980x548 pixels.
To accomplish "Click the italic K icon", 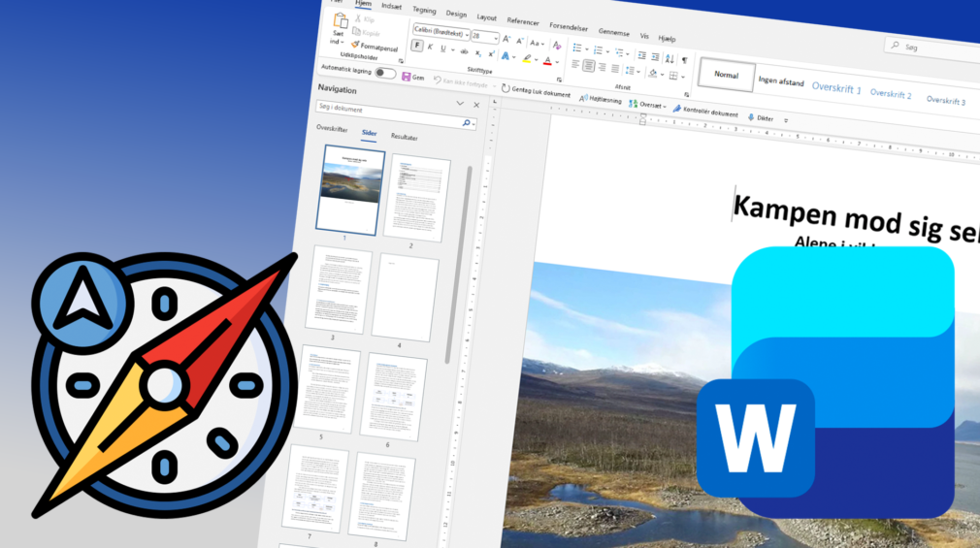I will click(430, 48).
